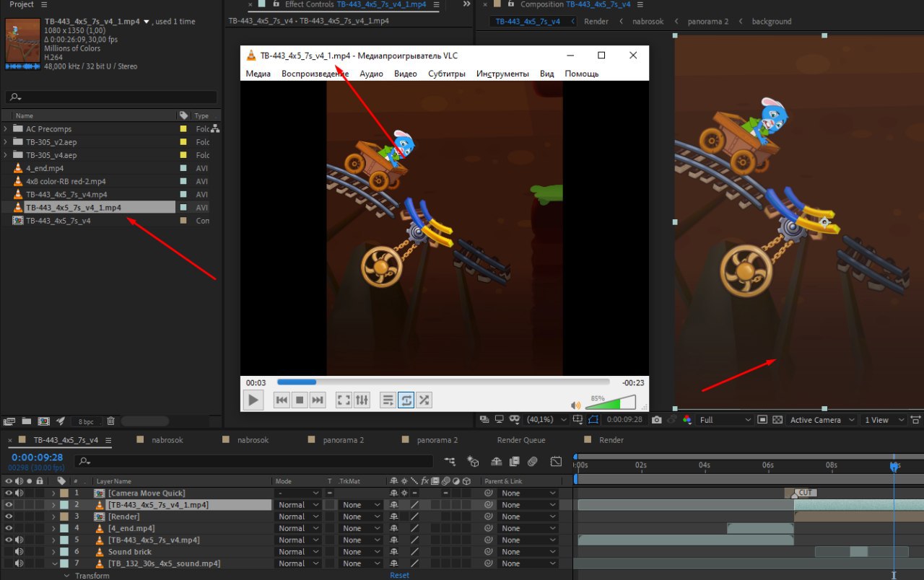Open the show channel RGB icon
This screenshot has width=924, height=580.
coord(687,420)
